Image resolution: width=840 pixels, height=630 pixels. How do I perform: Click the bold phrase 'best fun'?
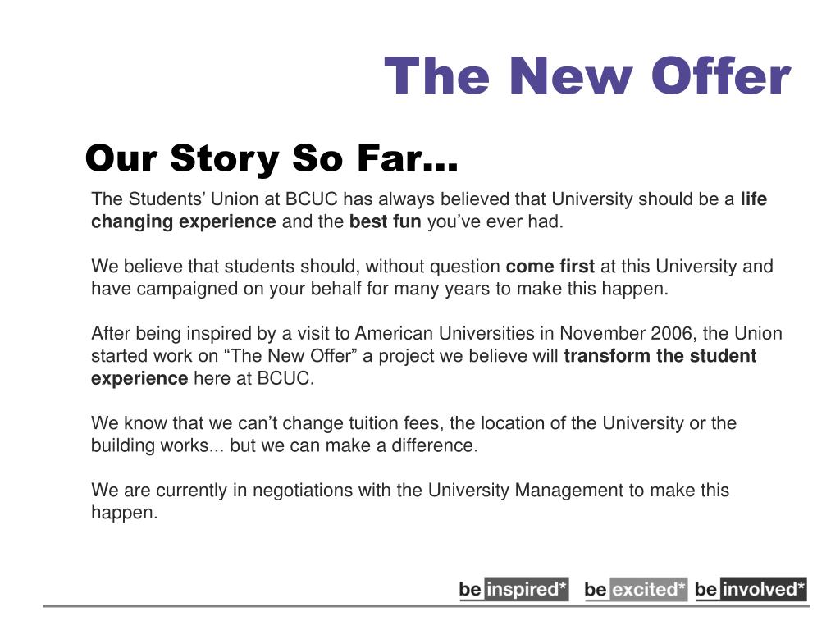[x=386, y=221]
